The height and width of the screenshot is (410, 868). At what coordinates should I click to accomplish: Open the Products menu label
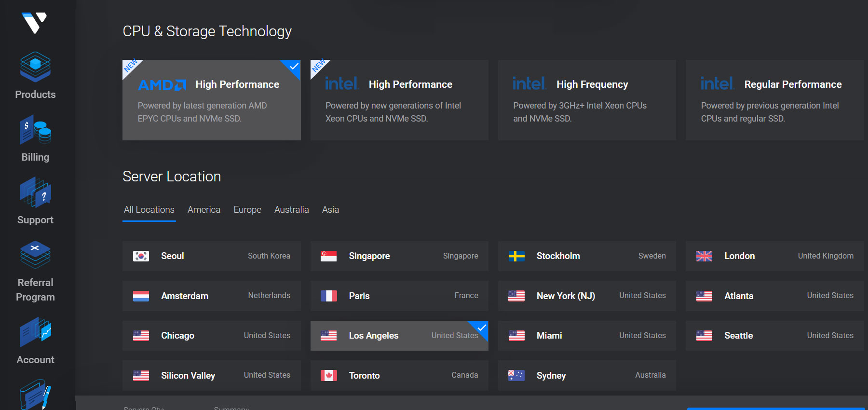(x=35, y=95)
